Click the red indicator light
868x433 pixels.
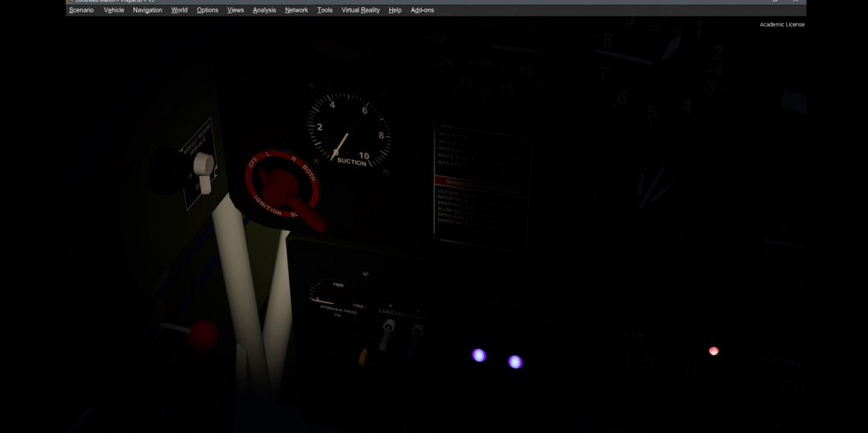tap(713, 351)
